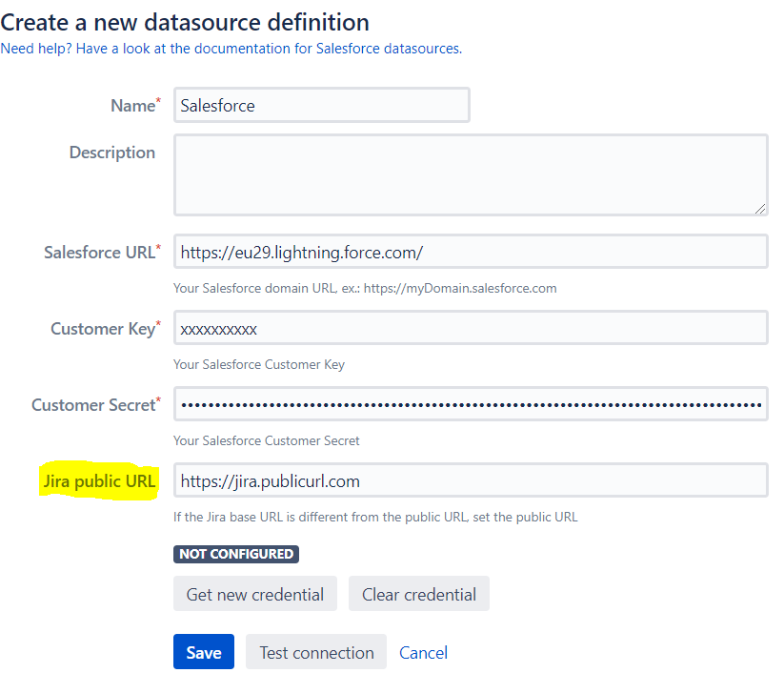
Task: Click the Description label
Action: coord(111,153)
